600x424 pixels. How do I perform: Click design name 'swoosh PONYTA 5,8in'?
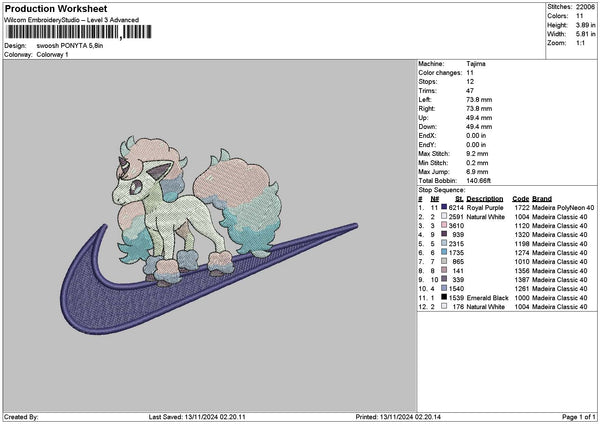(x=70, y=46)
